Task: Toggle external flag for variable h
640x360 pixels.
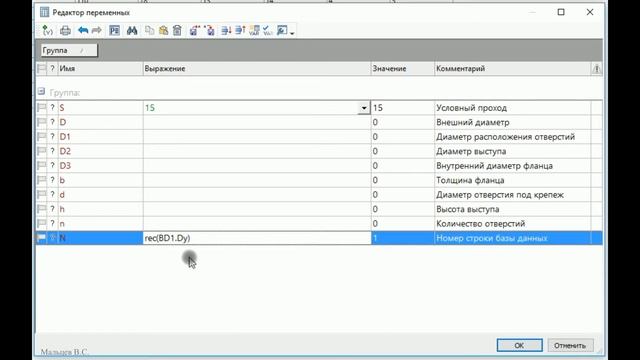Action: (x=42, y=209)
